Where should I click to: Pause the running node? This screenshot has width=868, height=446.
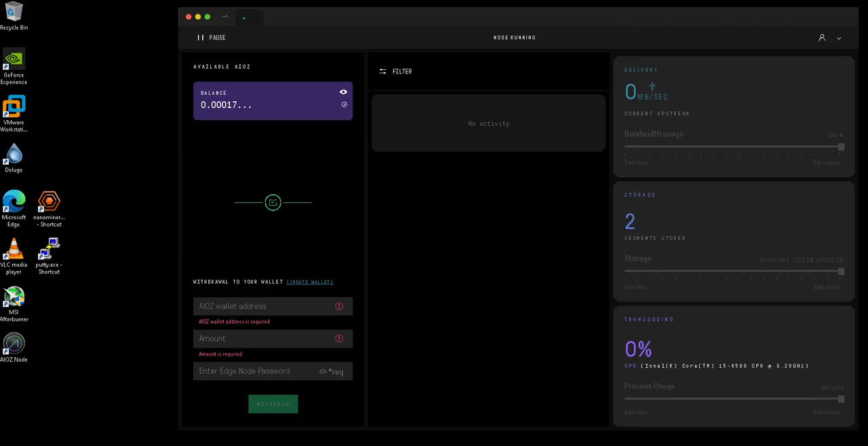[211, 37]
